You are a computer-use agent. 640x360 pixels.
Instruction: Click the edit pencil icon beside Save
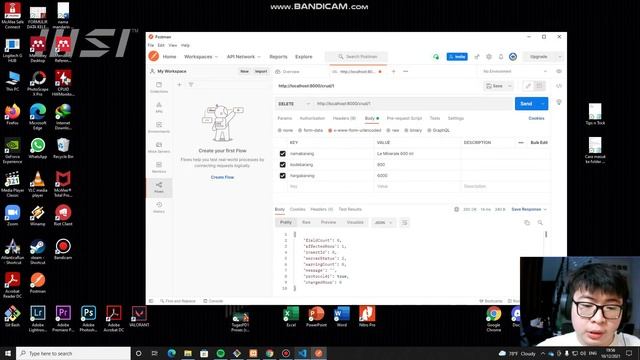[528, 86]
